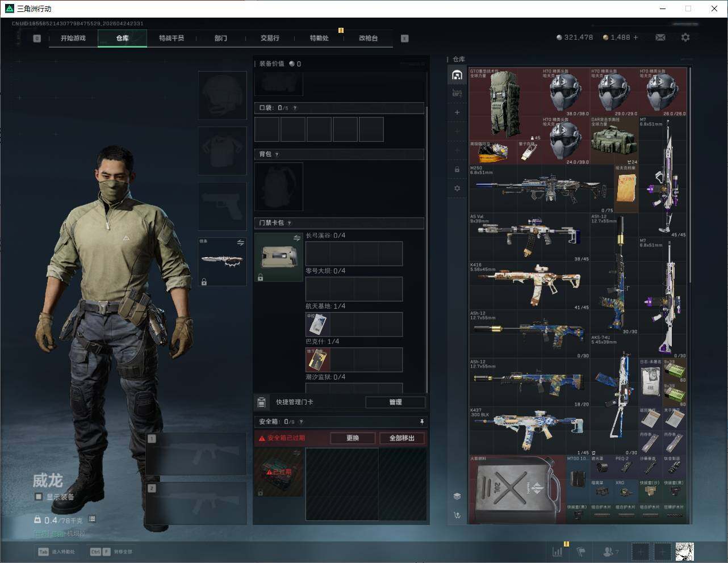Show help for 安全箱 capacity
Image resolution: width=728 pixels, height=563 pixels.
[301, 422]
